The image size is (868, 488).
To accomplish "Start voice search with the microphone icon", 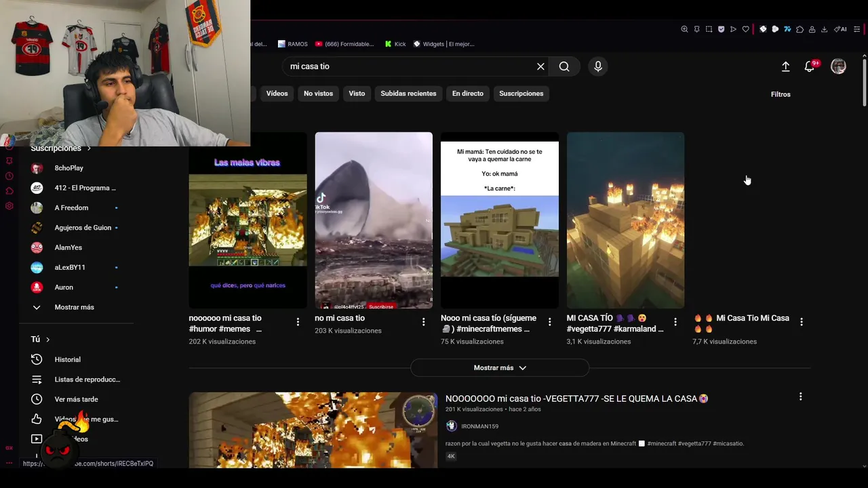I will (x=597, y=66).
